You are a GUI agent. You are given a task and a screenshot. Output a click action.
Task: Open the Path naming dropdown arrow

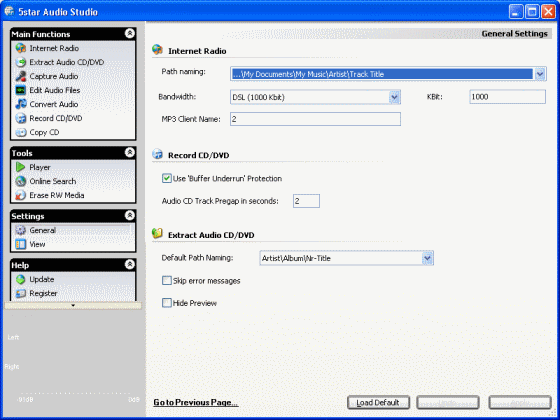point(540,74)
